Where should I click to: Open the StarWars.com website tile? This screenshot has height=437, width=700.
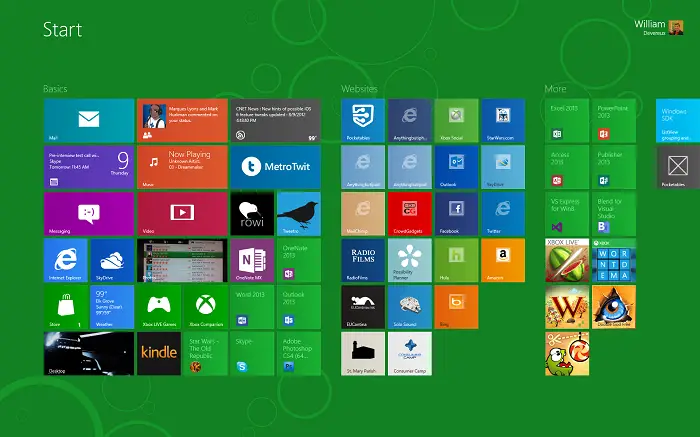click(503, 121)
